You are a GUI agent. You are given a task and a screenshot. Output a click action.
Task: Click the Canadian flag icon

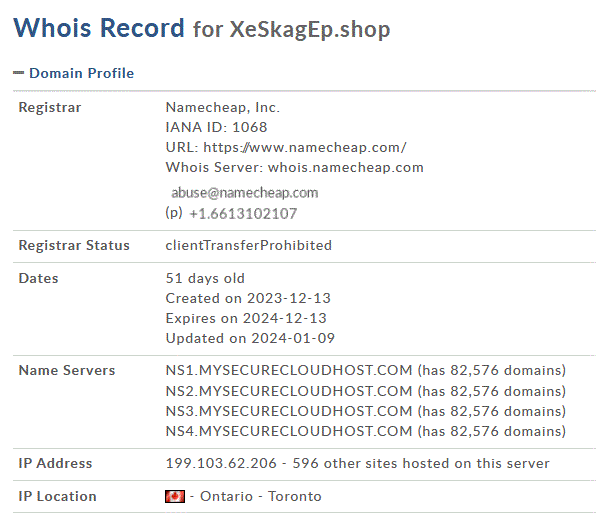[x=175, y=496]
